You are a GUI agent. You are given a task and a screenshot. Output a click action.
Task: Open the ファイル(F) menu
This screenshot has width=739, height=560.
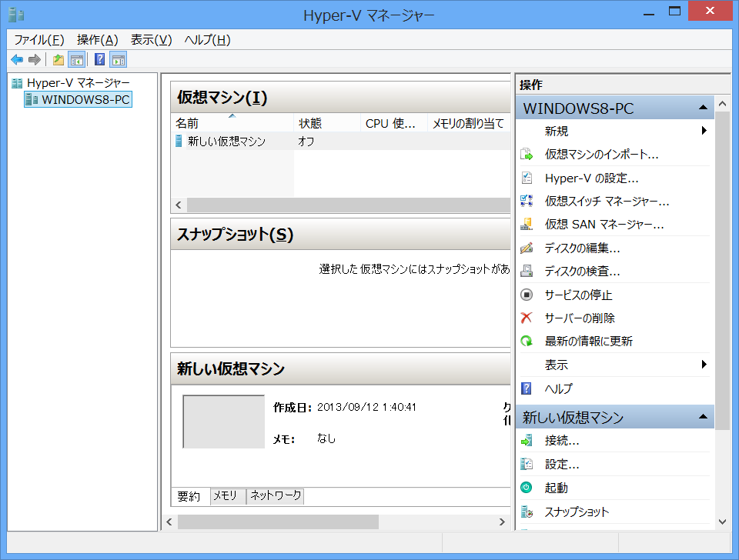tap(39, 40)
